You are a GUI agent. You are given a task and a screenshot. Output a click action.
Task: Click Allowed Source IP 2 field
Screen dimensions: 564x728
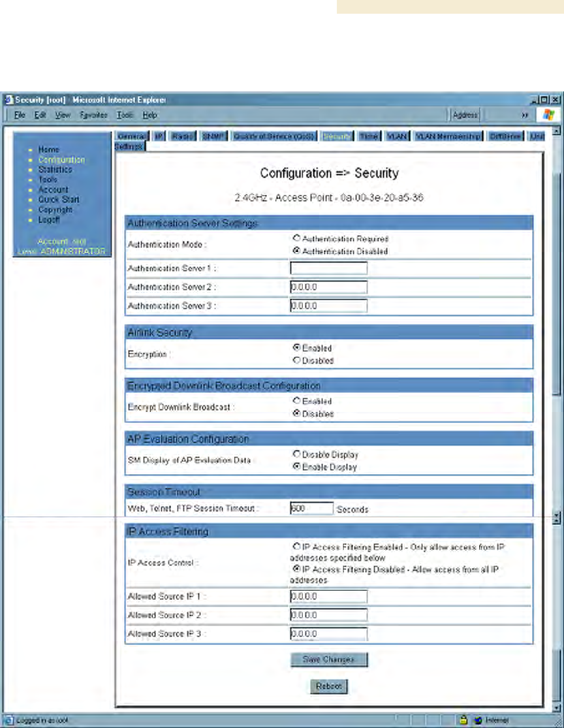328,614
